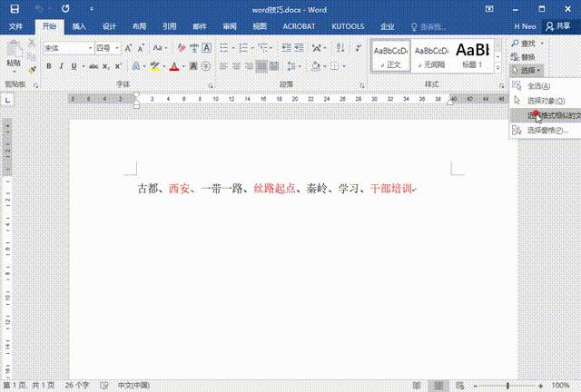Image resolution: width=581 pixels, height=392 pixels.
Task: Click the Sort (A-Z arrow) icon
Action: [x=340, y=48]
